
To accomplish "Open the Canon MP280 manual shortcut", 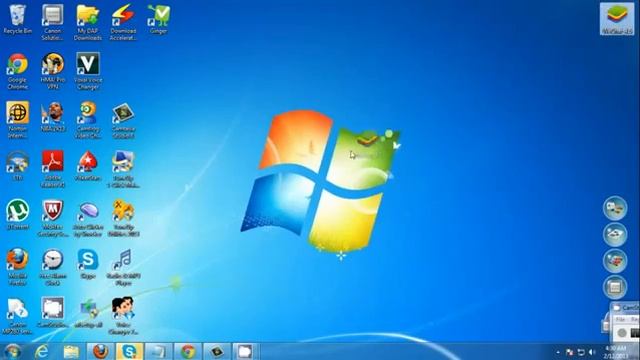I will click(18, 316).
